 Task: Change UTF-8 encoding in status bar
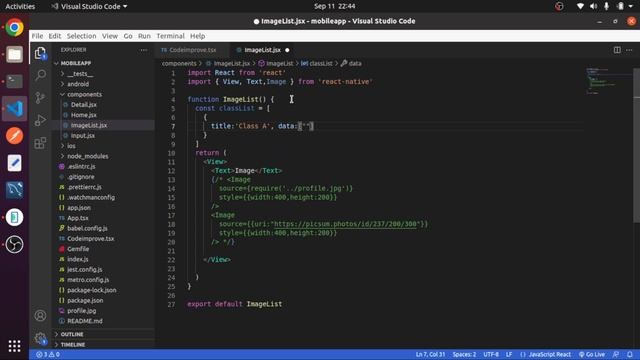pyautogui.click(x=491, y=354)
